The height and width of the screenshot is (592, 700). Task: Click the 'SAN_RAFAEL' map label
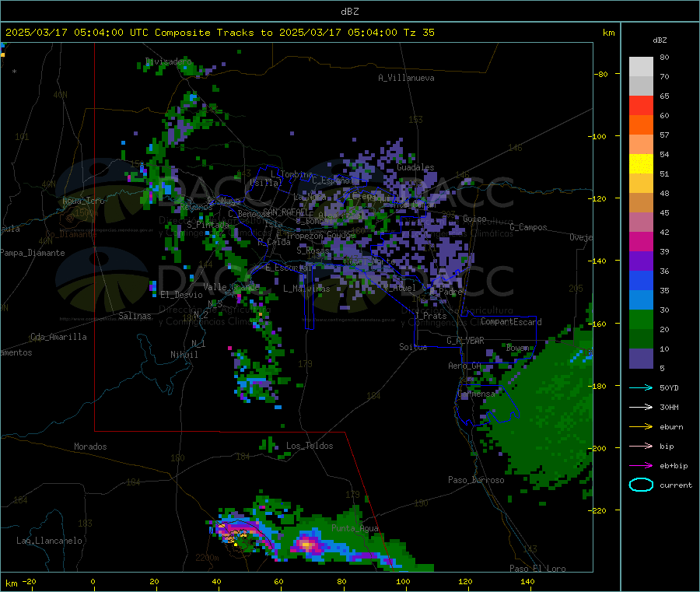tap(285, 212)
